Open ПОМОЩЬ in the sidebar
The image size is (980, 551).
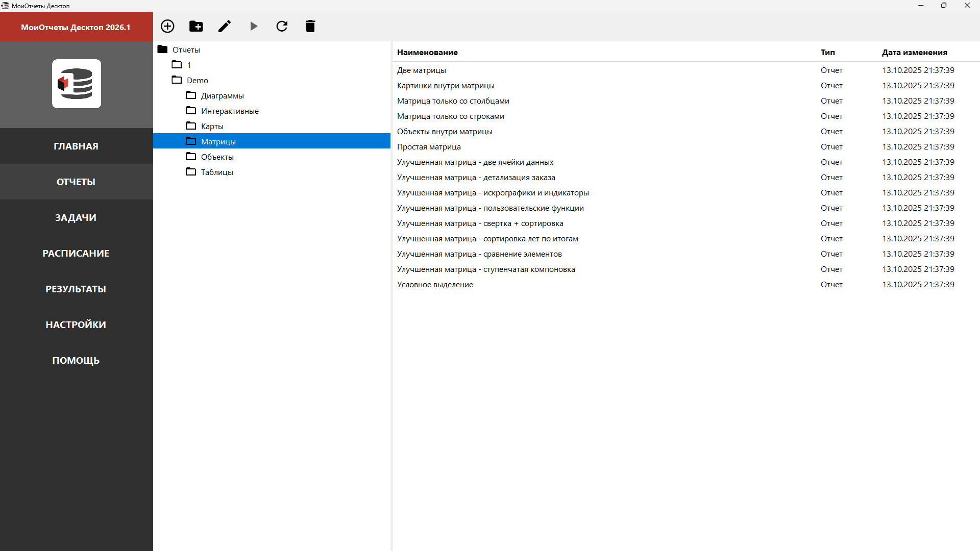coord(76,360)
